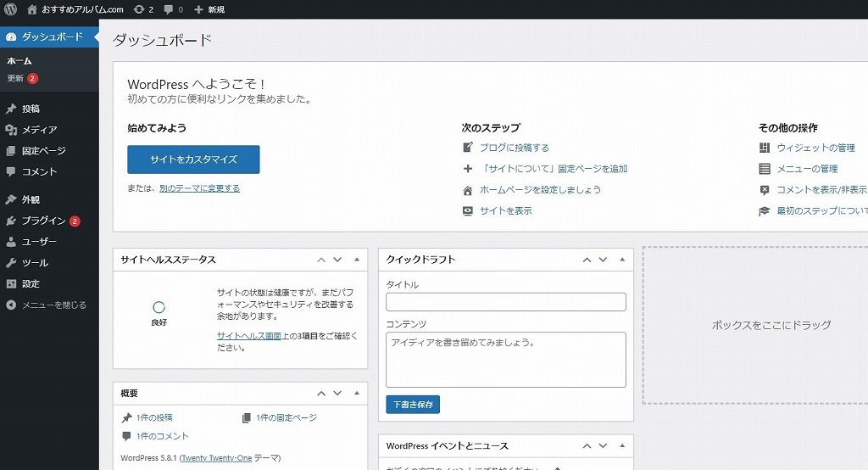The height and width of the screenshot is (470, 868).
Task: Click the house icon beside ホームページを設定しましょう
Action: click(468, 190)
